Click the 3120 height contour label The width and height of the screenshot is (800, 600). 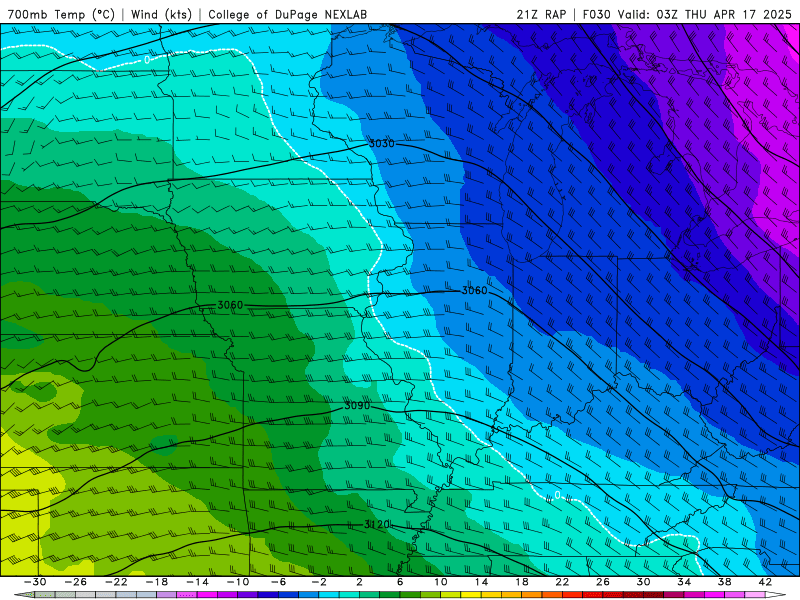point(378,524)
